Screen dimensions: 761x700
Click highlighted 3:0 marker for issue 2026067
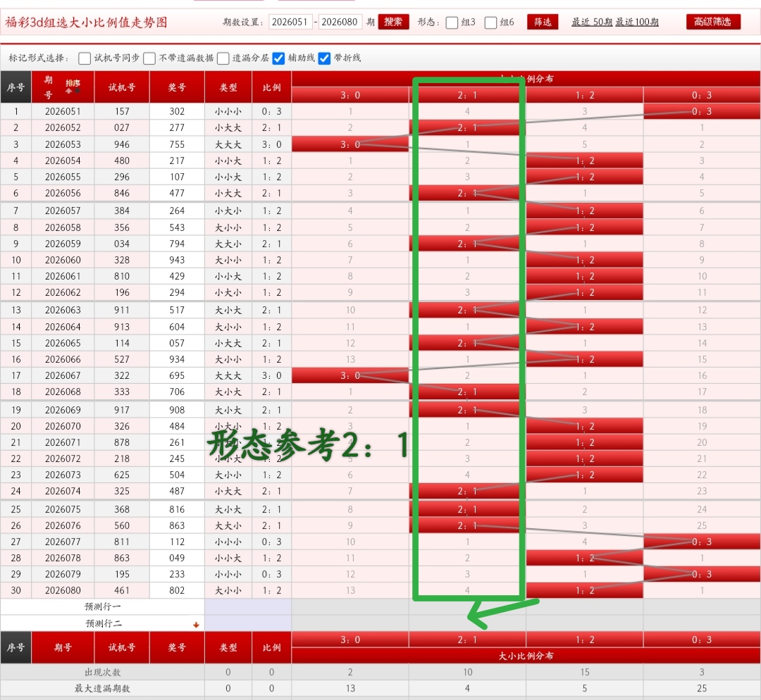[350, 375]
